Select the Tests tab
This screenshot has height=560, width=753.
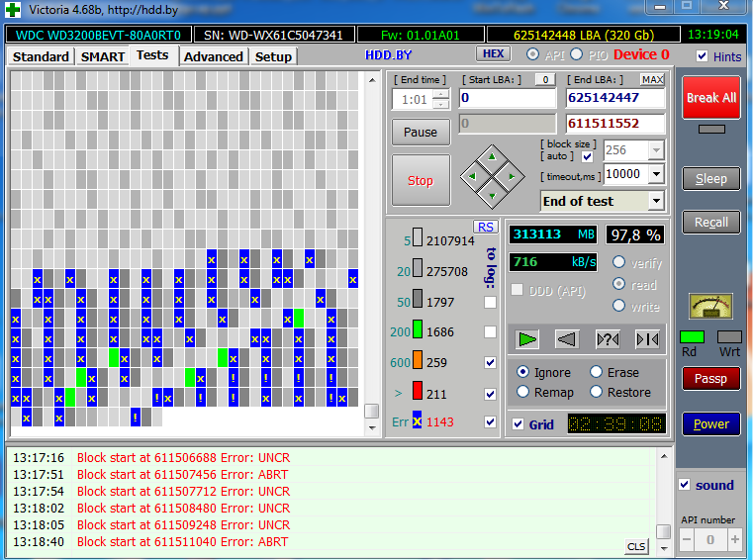[x=152, y=55]
